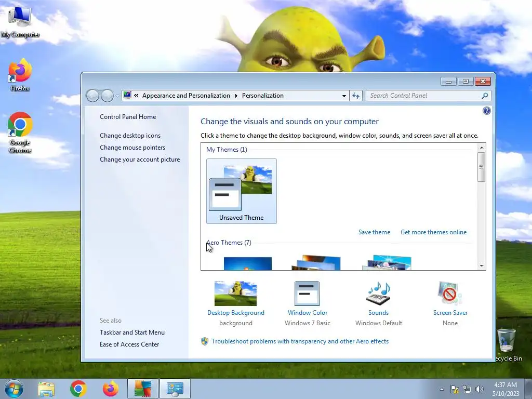532x399 pixels.
Task: Select the second Aero theme thumbnail
Action: [316, 262]
